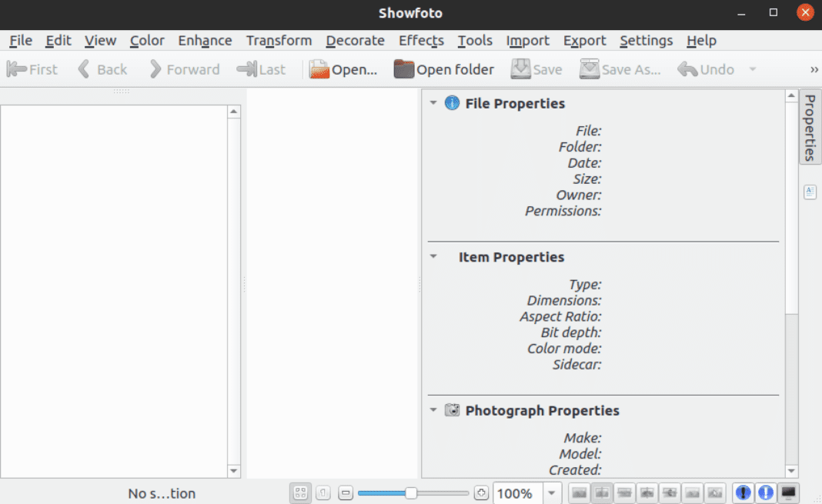Collapse the File Properties section

click(433, 102)
